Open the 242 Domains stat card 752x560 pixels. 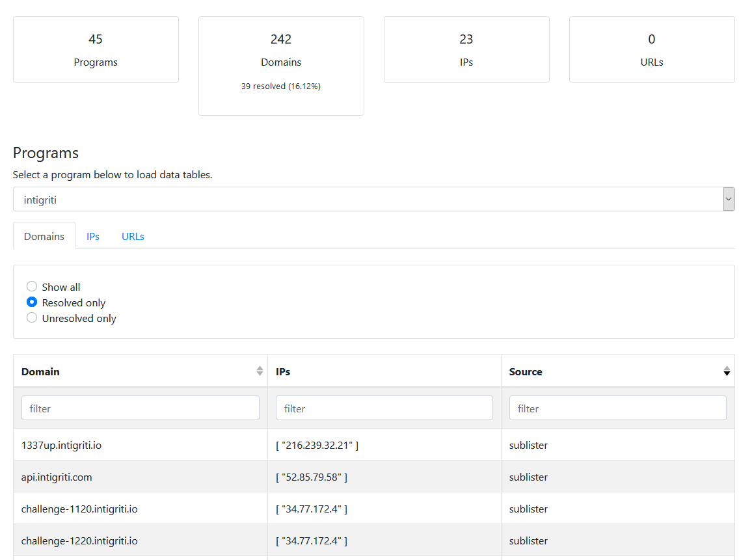pos(281,66)
